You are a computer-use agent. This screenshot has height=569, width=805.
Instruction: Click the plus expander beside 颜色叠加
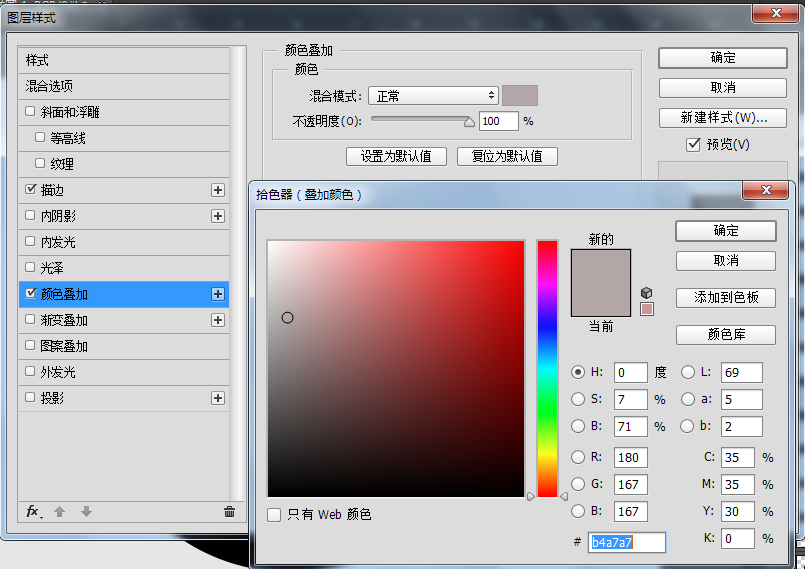coord(218,294)
